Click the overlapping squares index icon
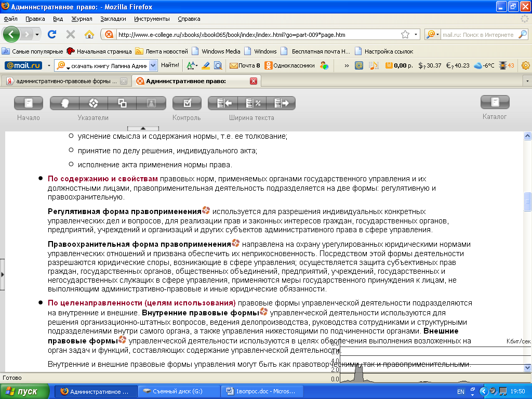Viewport: 532px width, 399px height. [x=122, y=103]
